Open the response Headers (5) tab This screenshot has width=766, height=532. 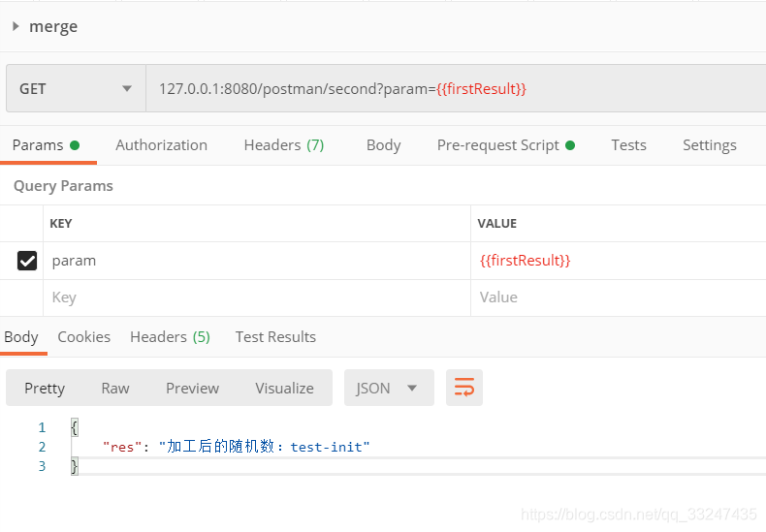tap(170, 337)
